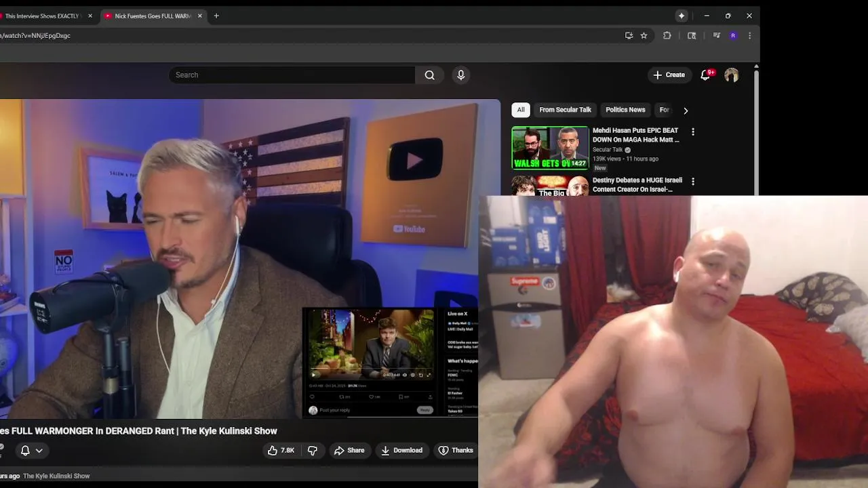
Task: Open 'Mehdi Hasan Puts EPIC BEAT DOWN' title
Action: [635, 135]
